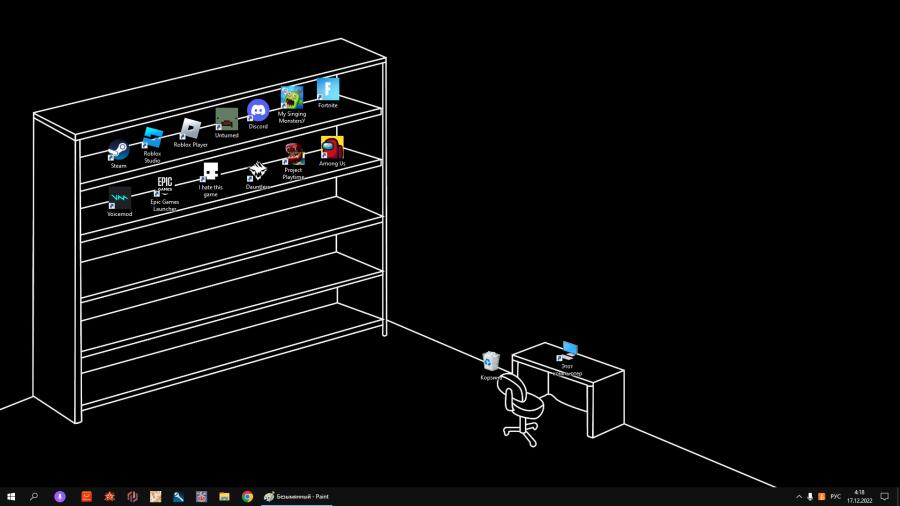Image resolution: width=900 pixels, height=506 pixels.
Task: Change the РУС input language
Action: (x=836, y=496)
